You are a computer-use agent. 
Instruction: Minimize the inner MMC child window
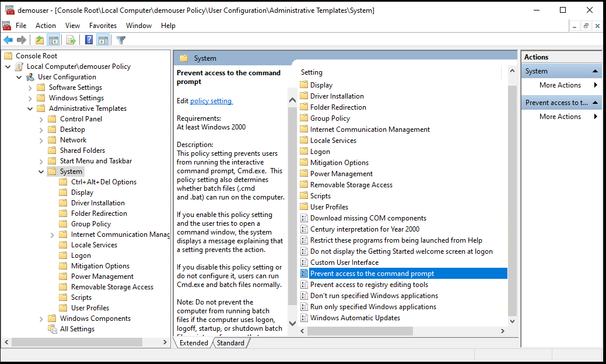coord(575,26)
